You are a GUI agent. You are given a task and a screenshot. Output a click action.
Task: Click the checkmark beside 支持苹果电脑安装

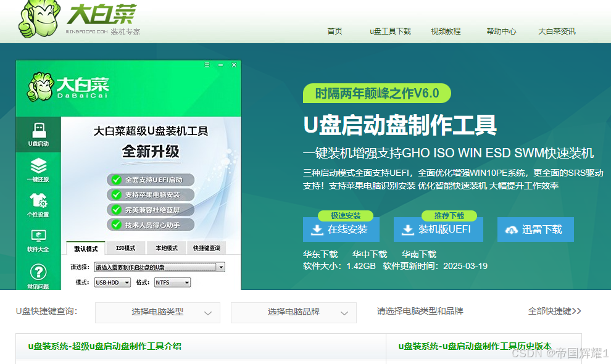pos(116,194)
